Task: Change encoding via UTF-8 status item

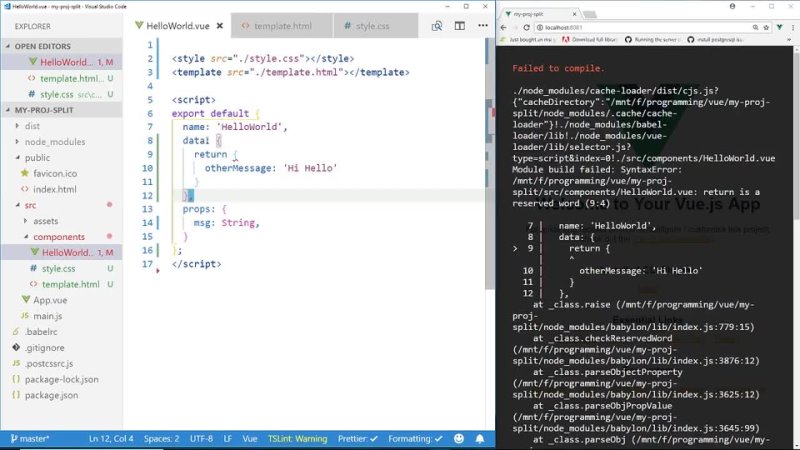Action: [x=201, y=439]
